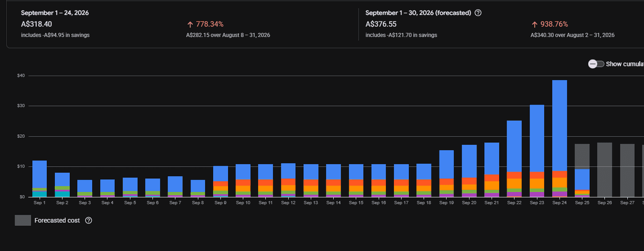
Task: Click the Sep 1 cost bar
Action: pos(40,179)
